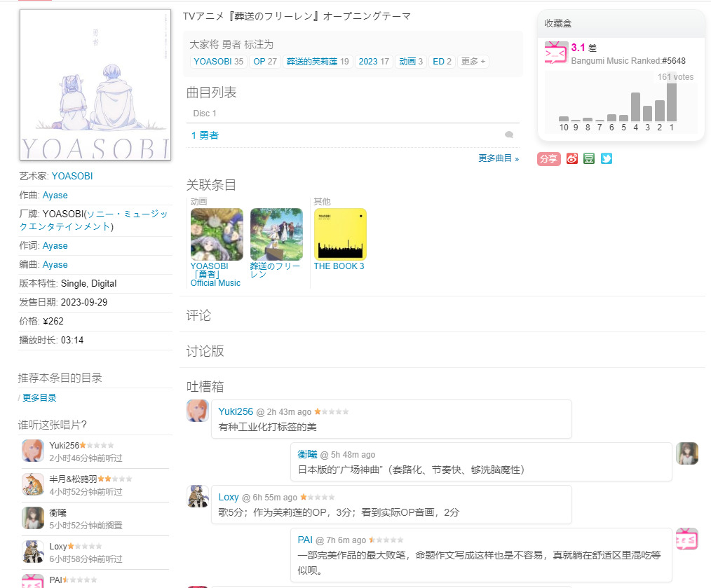
Task: Open Loxy username in comments
Action: [x=229, y=497]
